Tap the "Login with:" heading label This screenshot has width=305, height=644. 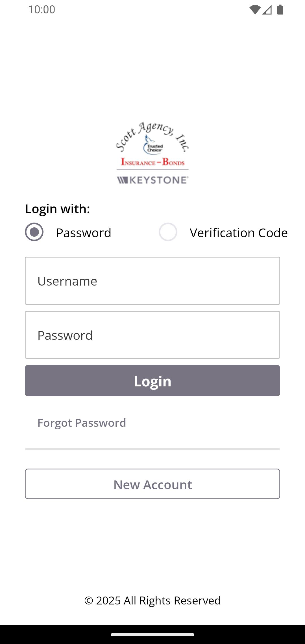[x=58, y=209]
